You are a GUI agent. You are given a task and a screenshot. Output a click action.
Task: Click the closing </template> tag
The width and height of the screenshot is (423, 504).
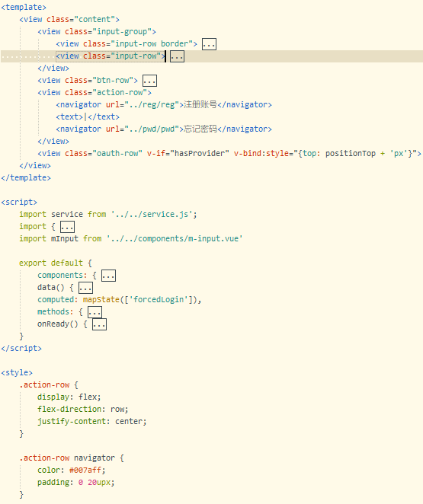click(x=26, y=177)
